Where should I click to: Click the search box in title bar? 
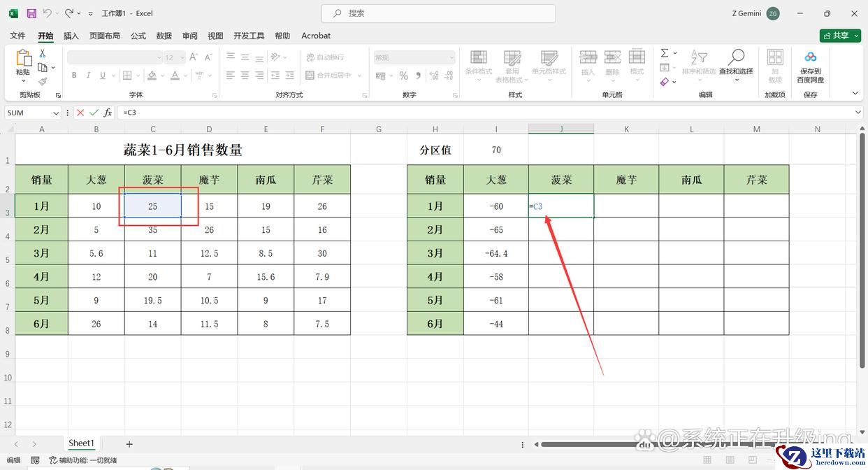pos(438,13)
